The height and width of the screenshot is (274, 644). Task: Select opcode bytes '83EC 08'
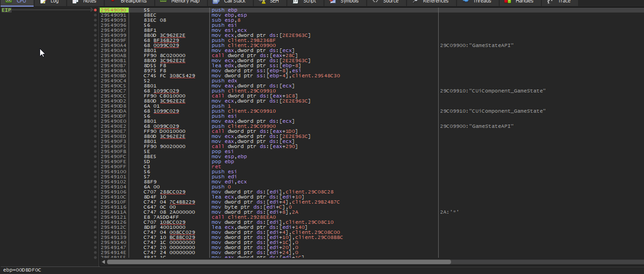click(x=155, y=20)
